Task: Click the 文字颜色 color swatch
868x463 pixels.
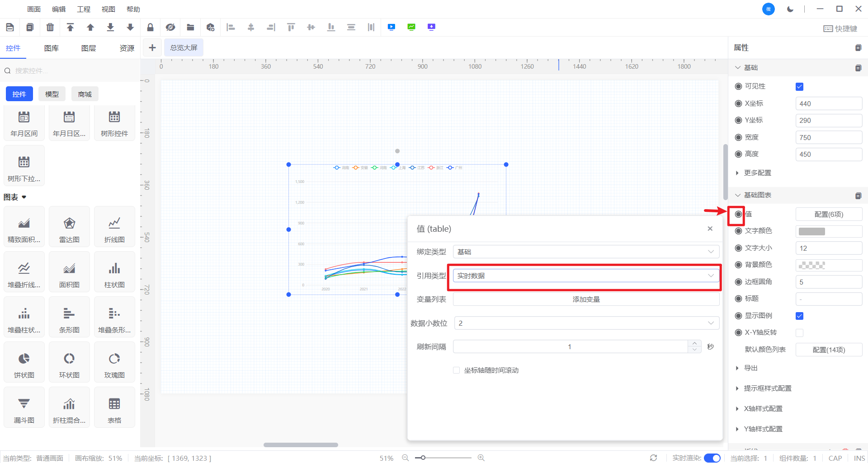Action: [812, 231]
